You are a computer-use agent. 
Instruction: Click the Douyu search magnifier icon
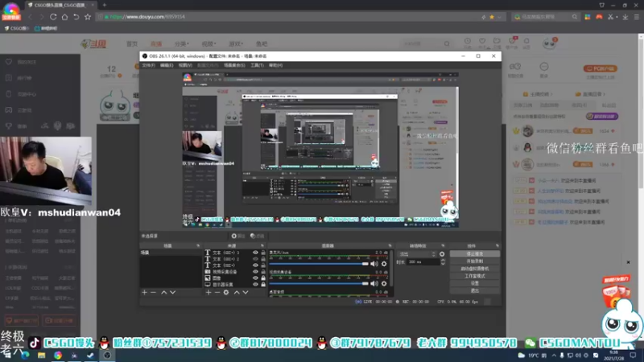447,43
